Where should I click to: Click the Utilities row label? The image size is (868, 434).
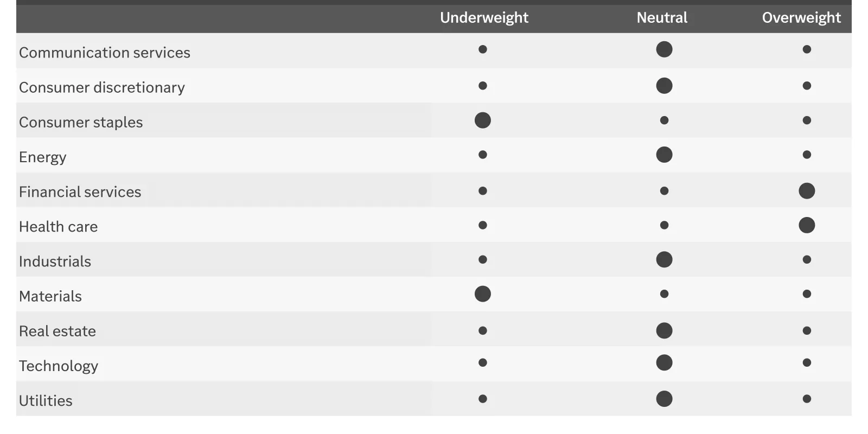tap(46, 401)
